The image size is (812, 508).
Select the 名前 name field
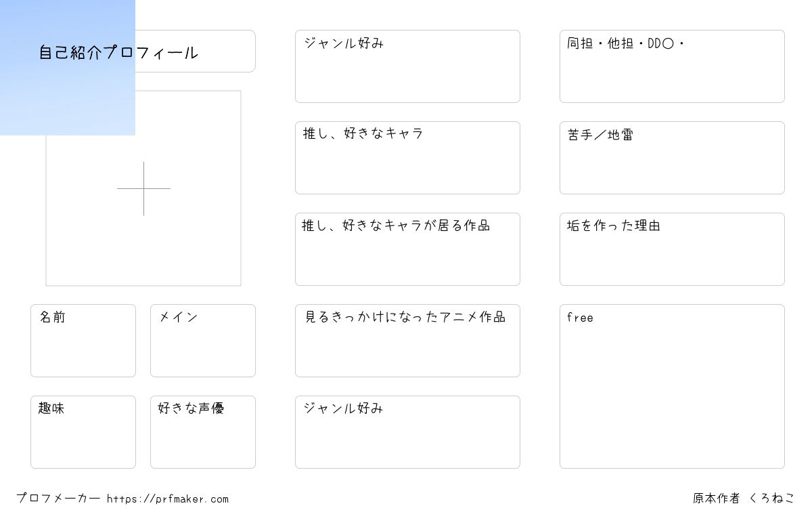(83, 341)
